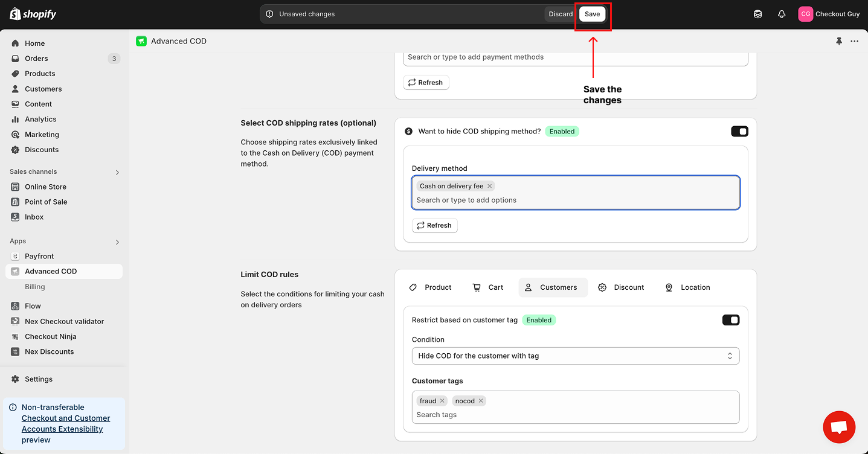Save the unsaved changes
The width and height of the screenshot is (868, 454).
pos(592,14)
